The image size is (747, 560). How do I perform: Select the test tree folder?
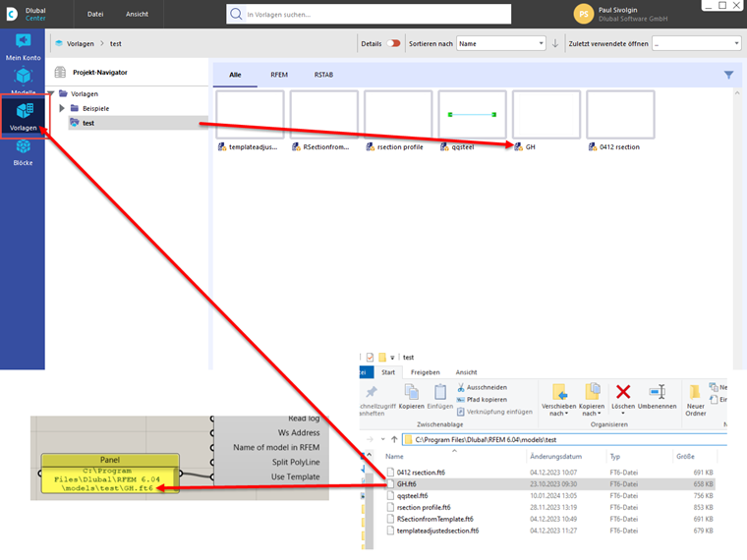point(138,123)
